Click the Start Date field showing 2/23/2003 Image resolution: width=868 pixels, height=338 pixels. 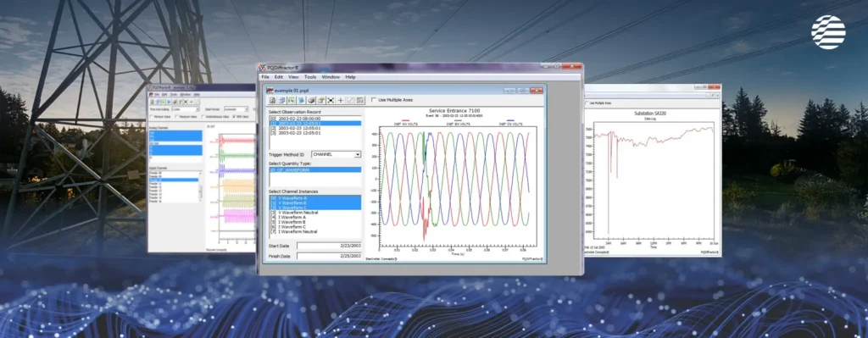click(x=330, y=246)
